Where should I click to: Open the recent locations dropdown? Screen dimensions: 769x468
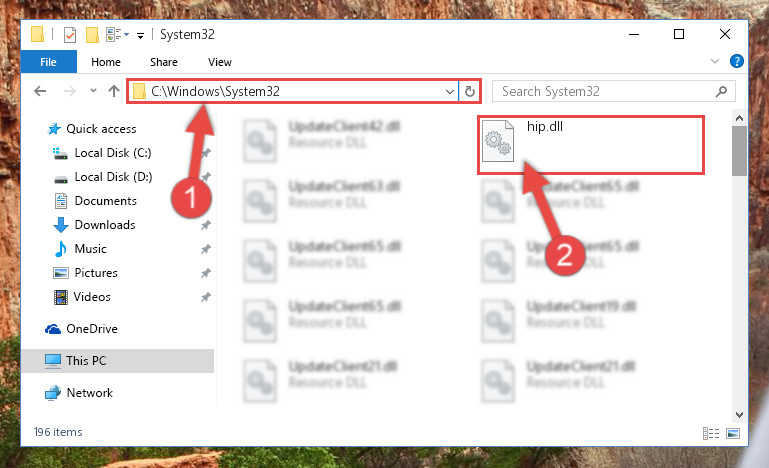pos(93,91)
